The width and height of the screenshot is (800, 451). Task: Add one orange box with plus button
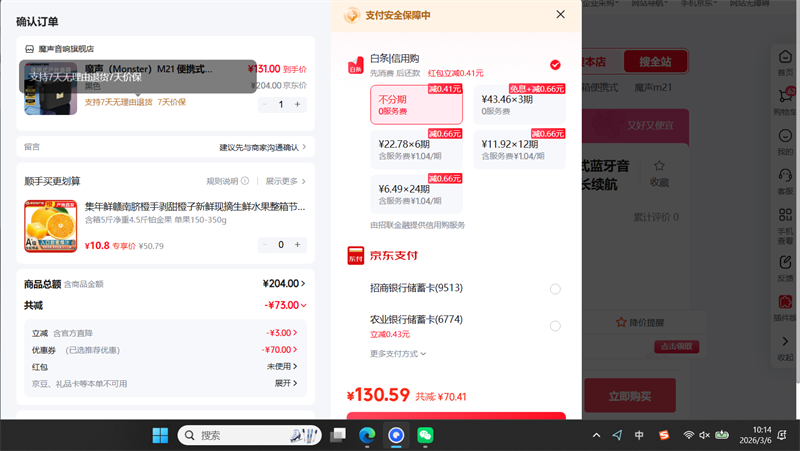pos(298,244)
